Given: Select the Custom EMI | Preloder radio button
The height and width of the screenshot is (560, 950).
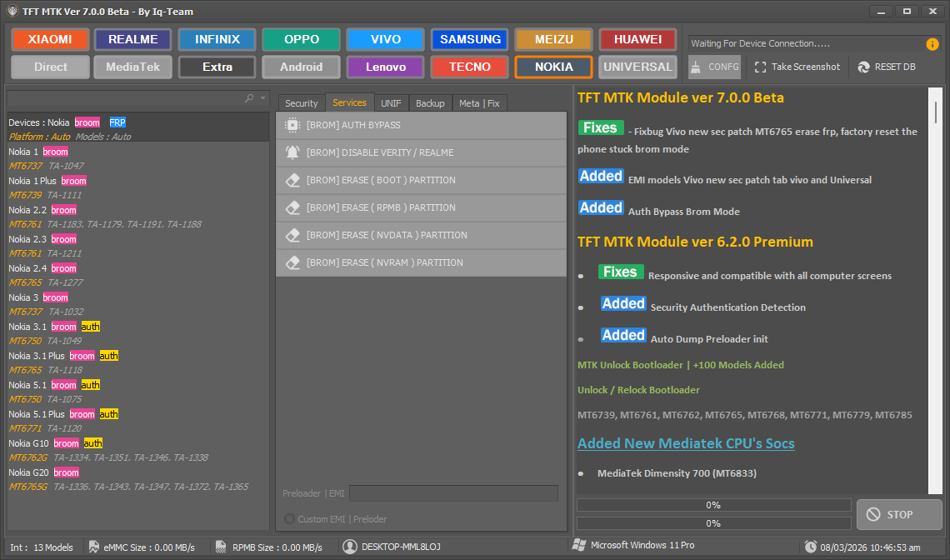Looking at the screenshot, I should coord(288,519).
